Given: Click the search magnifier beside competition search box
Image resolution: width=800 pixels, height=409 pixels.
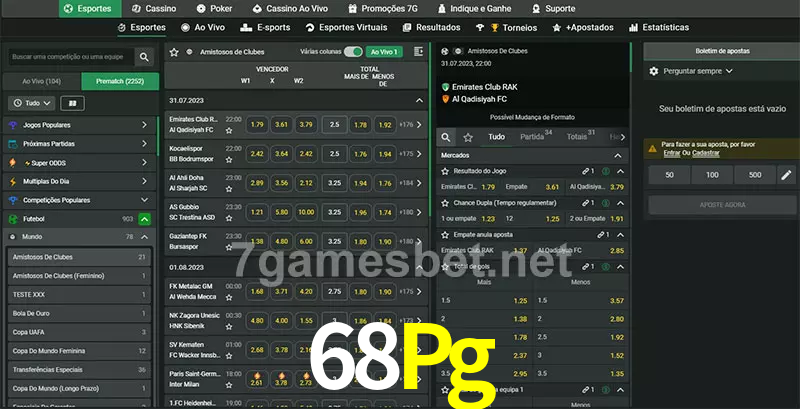Looking at the screenshot, I should coord(145,58).
